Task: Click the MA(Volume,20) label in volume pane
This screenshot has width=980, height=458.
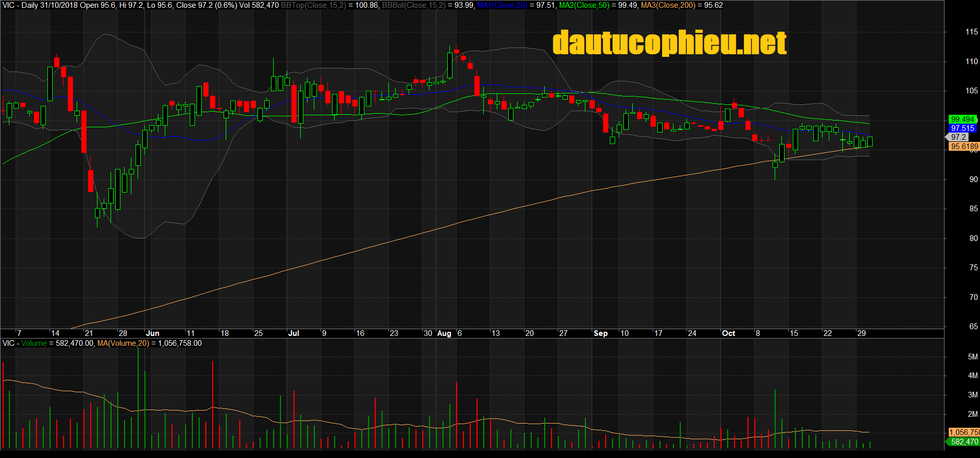Action: (123, 343)
